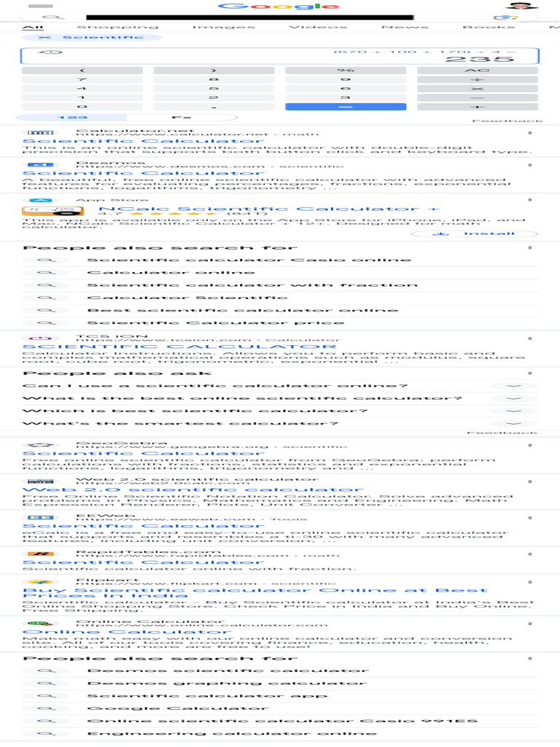Open NCalc Scientific Calculator + link
Viewport: 560px width, 747px height.
tap(269, 209)
